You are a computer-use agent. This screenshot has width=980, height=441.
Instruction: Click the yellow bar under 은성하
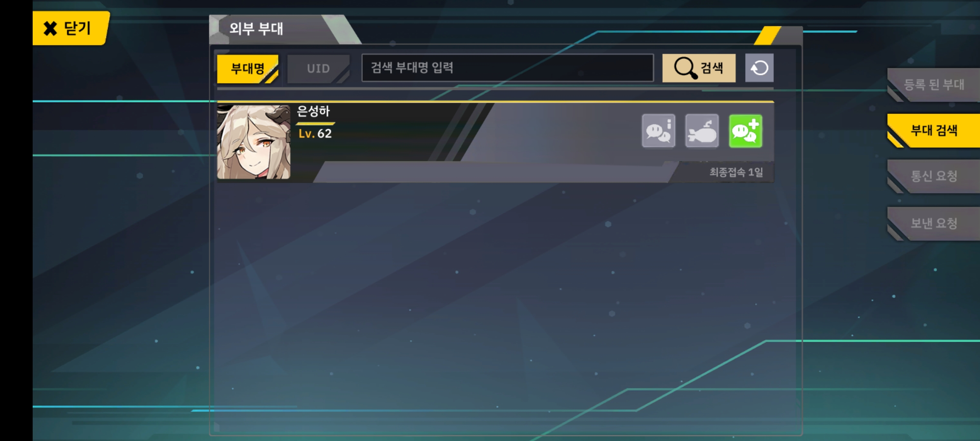[x=315, y=123]
